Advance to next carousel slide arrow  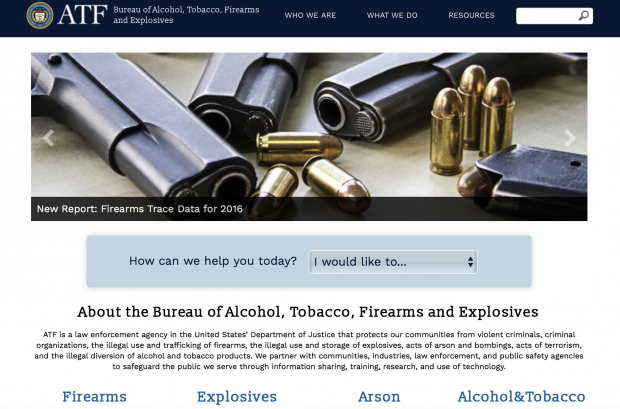570,138
